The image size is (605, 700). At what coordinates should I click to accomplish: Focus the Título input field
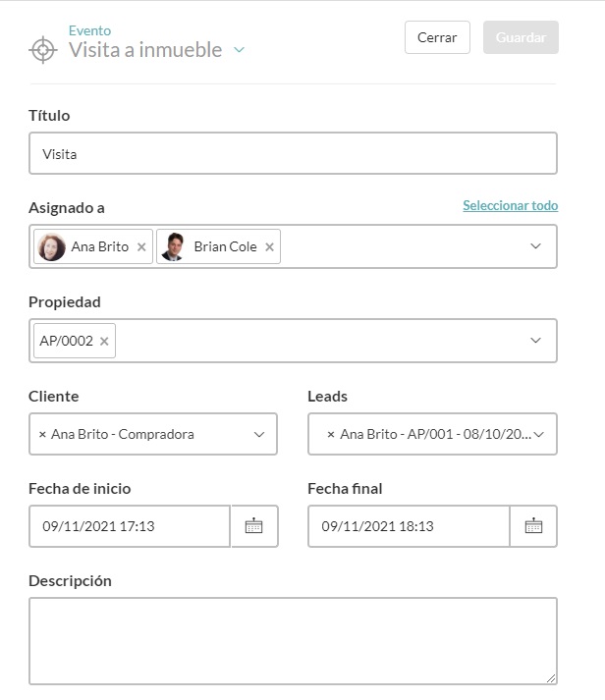[x=293, y=154]
